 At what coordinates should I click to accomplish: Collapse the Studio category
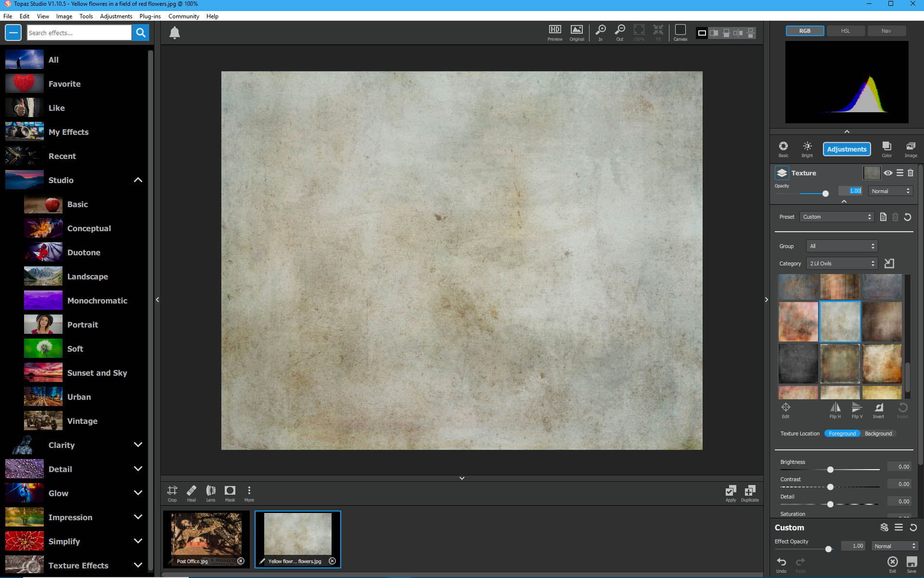[138, 180]
